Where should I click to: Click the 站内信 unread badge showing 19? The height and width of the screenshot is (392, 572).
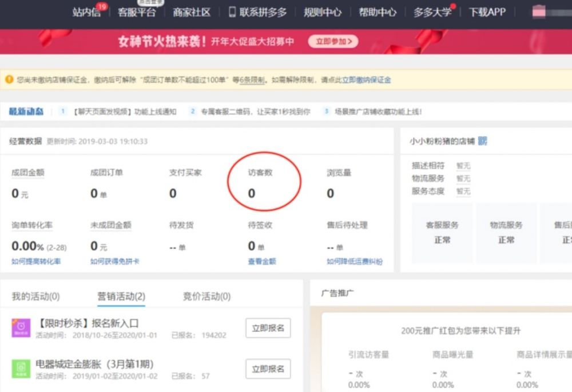pos(102,7)
